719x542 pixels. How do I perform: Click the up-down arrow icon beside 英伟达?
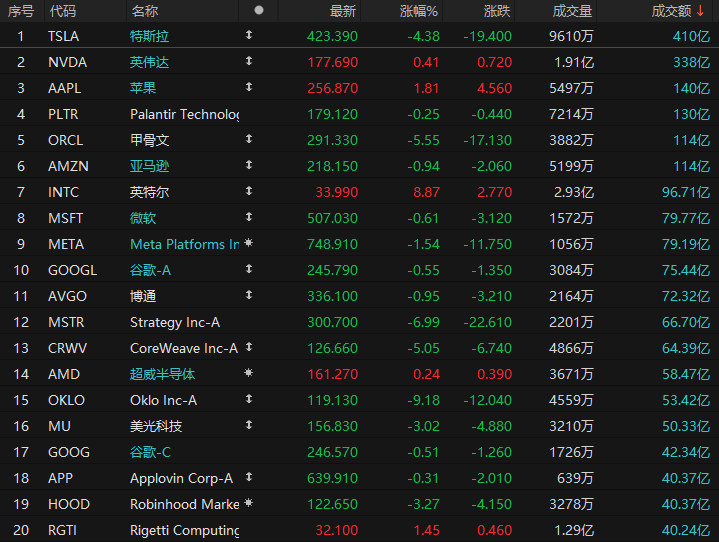click(x=249, y=61)
